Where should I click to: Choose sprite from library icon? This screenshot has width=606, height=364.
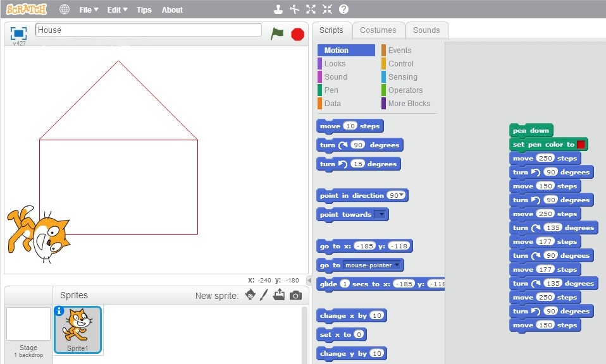pos(250,295)
